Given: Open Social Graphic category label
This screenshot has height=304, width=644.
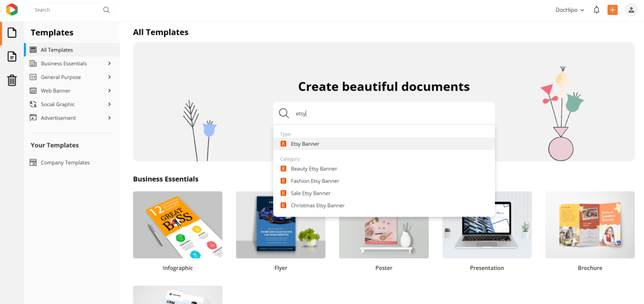Looking at the screenshot, I should click(57, 104).
